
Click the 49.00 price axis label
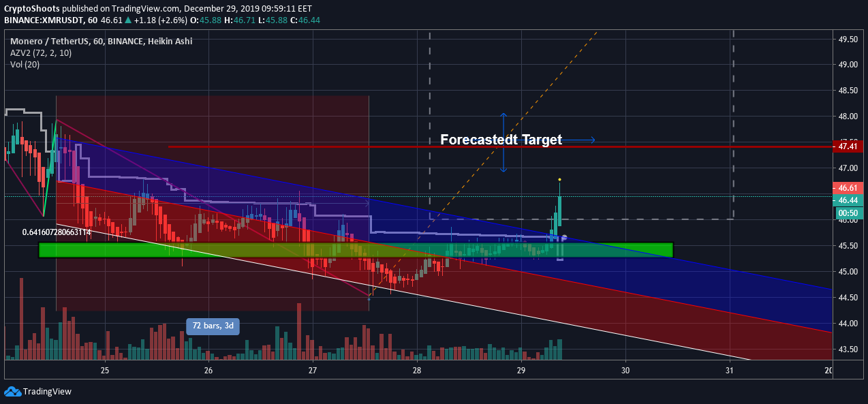(x=848, y=65)
